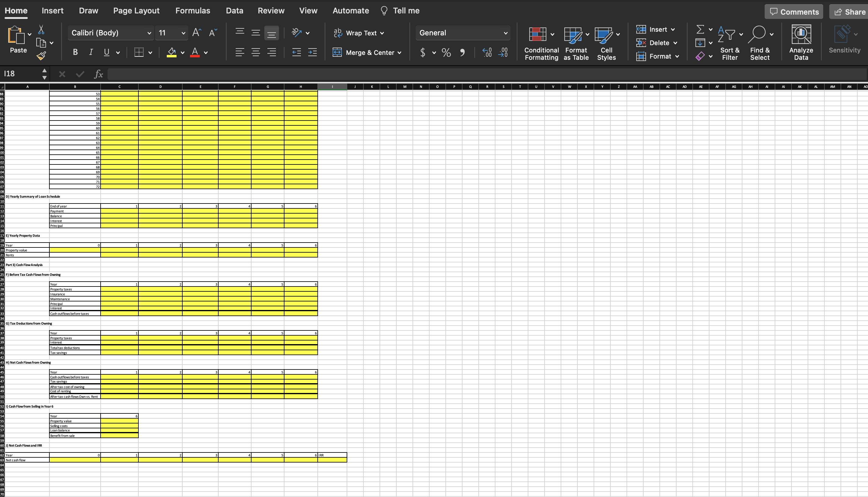The height and width of the screenshot is (497, 868).
Task: Switch to the Data tab
Action: [234, 11]
